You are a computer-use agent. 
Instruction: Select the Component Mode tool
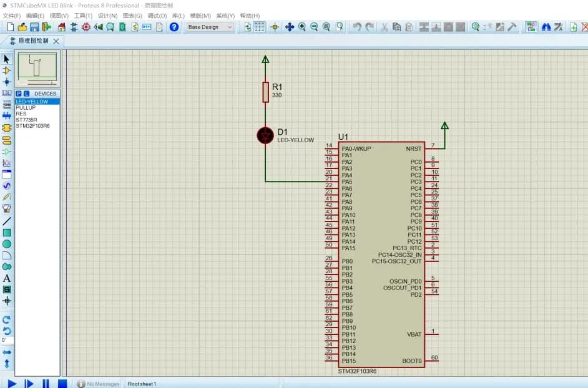tap(6, 70)
